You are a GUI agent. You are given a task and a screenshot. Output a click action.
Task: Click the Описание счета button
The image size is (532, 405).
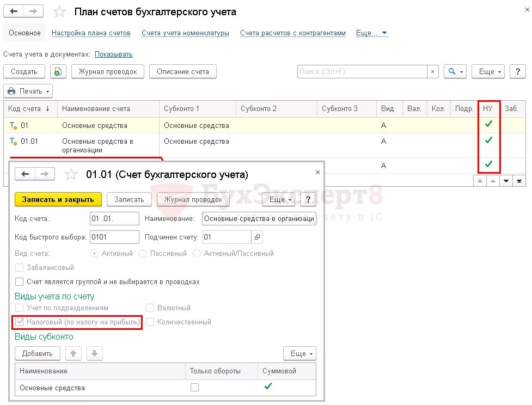pos(183,71)
